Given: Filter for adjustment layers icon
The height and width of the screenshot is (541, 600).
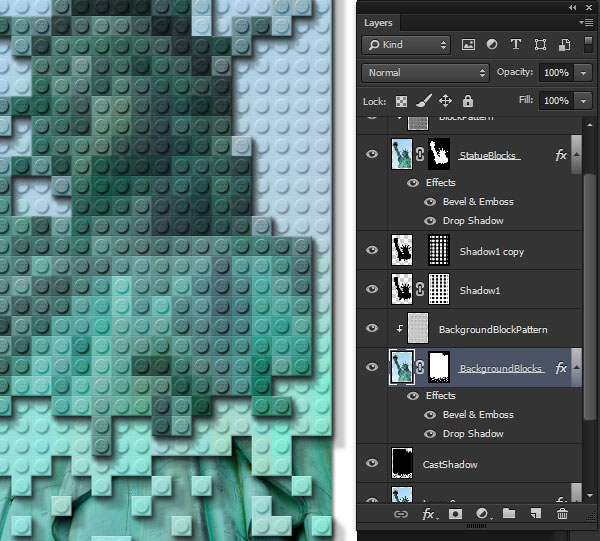Looking at the screenshot, I should pos(492,45).
